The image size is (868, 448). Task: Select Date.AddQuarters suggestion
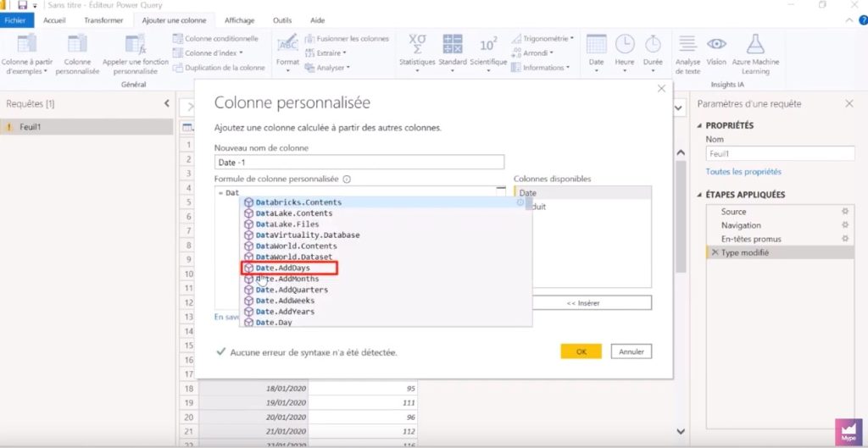coord(385,290)
